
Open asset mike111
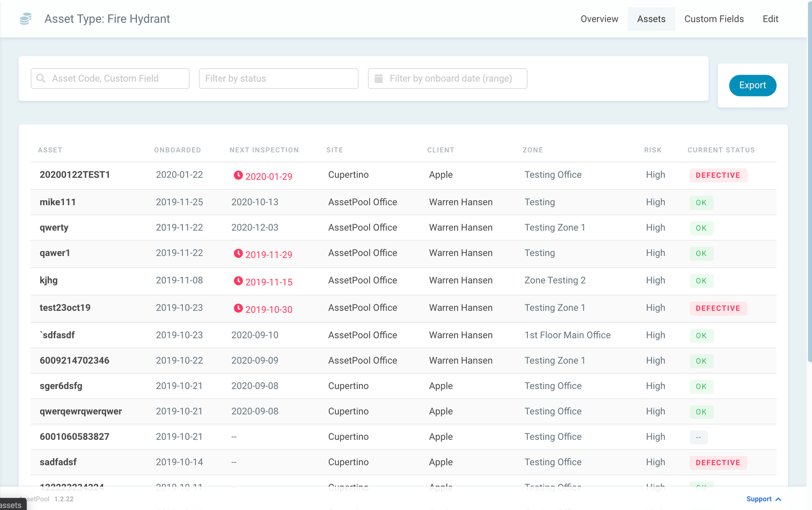pyautogui.click(x=58, y=202)
